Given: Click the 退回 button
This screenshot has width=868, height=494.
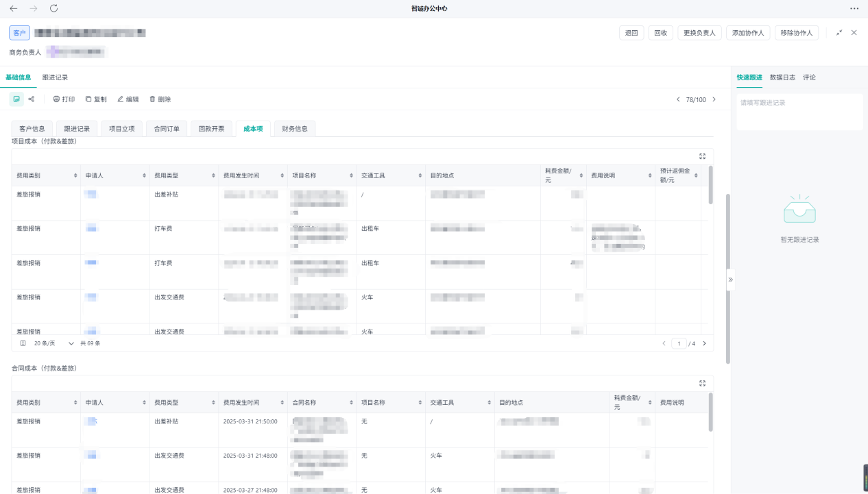Looking at the screenshot, I should point(631,33).
